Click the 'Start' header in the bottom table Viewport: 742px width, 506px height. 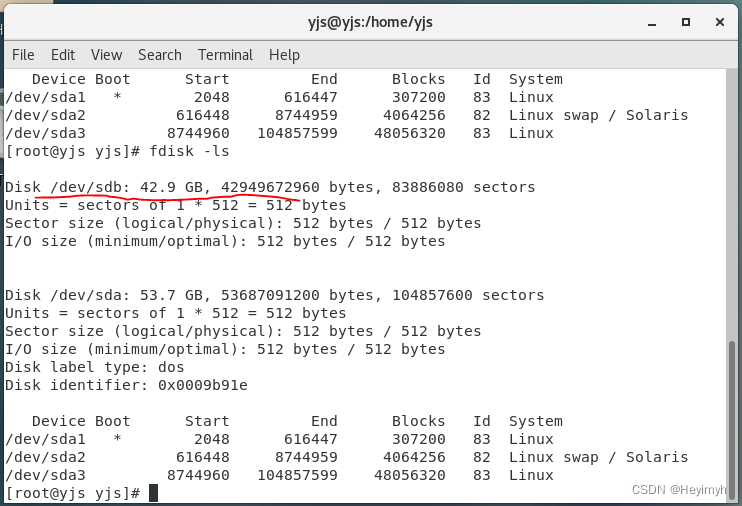pyautogui.click(x=207, y=421)
